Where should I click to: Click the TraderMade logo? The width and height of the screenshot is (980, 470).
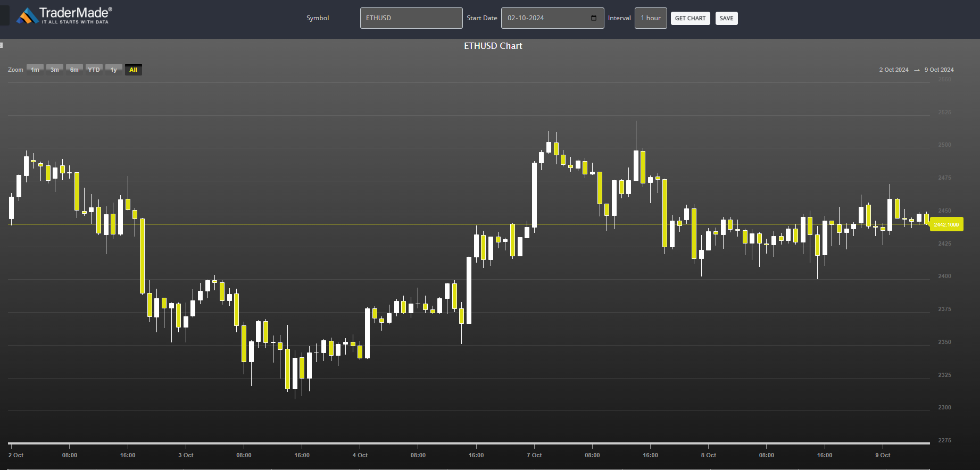click(x=64, y=16)
